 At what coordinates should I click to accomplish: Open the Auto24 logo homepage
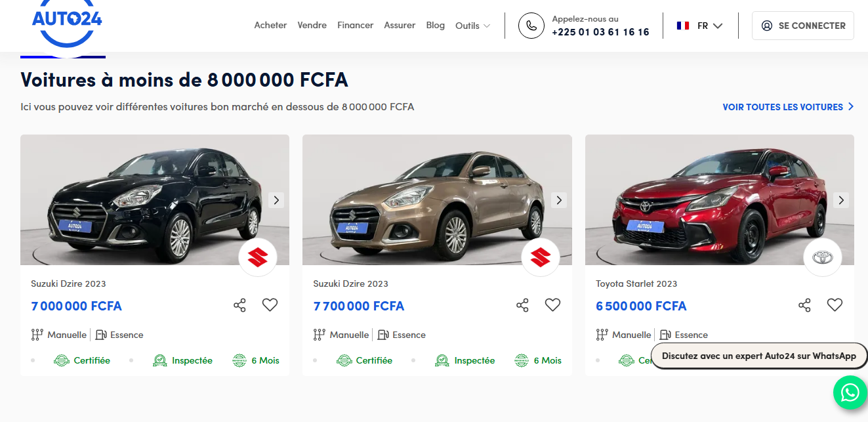click(67, 23)
